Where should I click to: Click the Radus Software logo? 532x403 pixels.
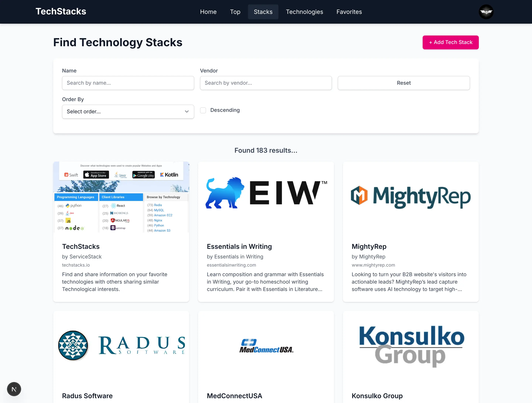click(121, 346)
